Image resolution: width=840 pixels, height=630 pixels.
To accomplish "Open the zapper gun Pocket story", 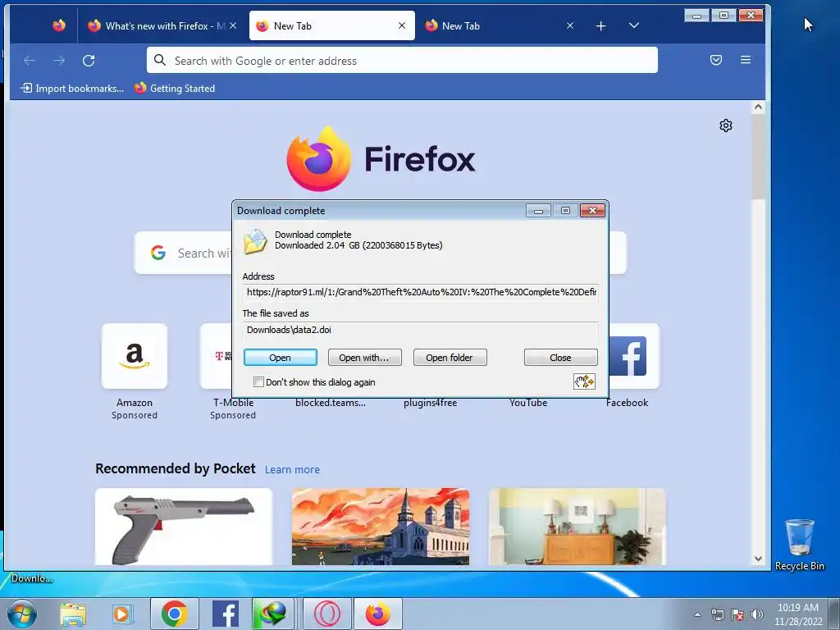I will (184, 527).
